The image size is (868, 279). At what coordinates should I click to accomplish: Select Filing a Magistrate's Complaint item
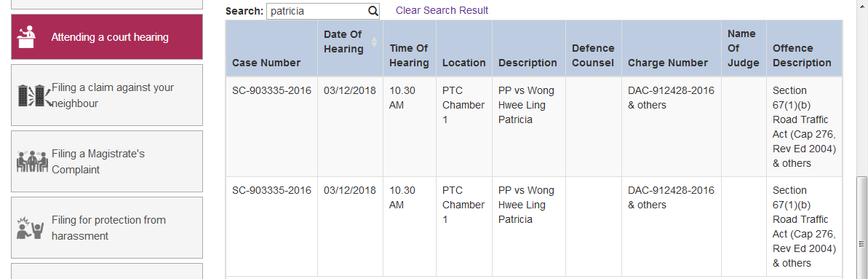[x=107, y=162]
